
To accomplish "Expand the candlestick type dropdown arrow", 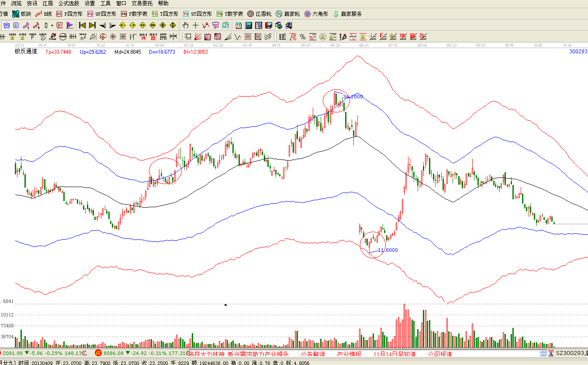I will (52, 25).
